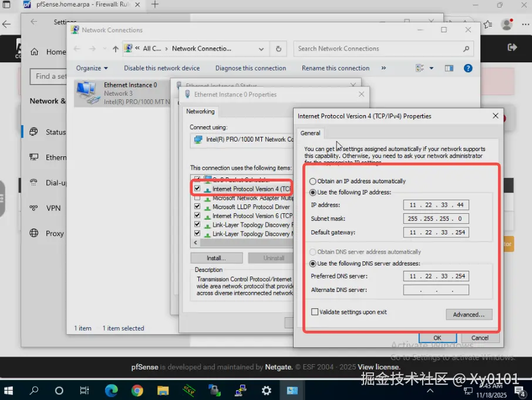The image size is (532, 400).
Task: Click the Default gateway field
Action: (x=436, y=233)
